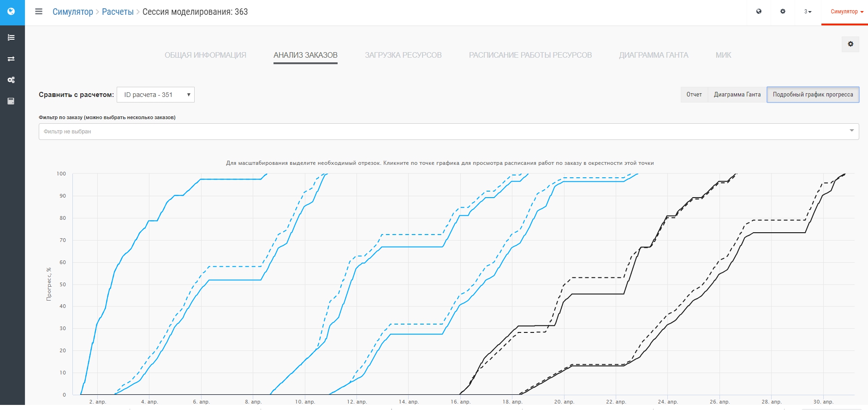Switch to Загрузка ресурсов tab

[x=403, y=55]
